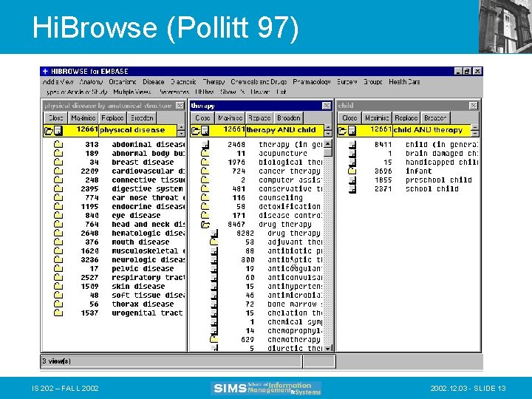Open the Health Care menu
The width and height of the screenshot is (532, 399).
(404, 82)
